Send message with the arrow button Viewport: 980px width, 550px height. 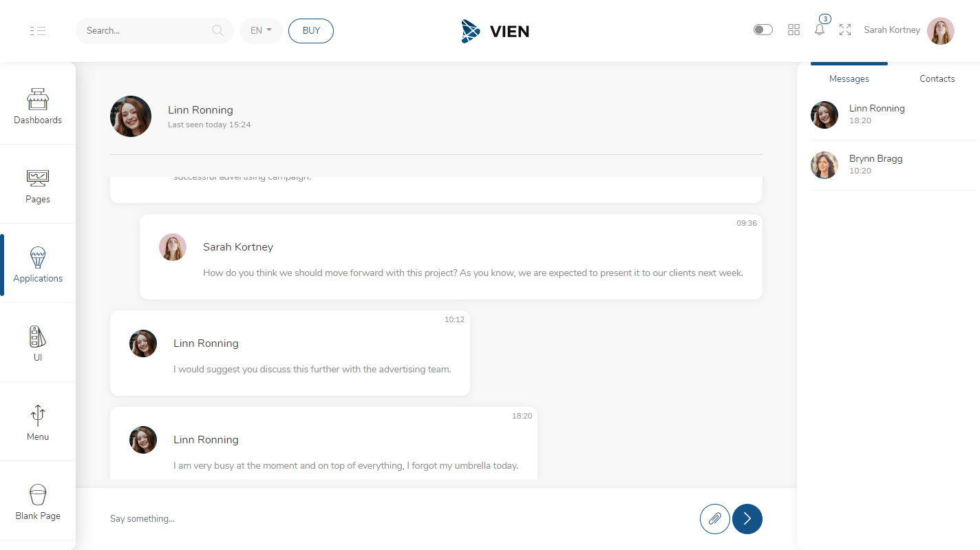[747, 518]
